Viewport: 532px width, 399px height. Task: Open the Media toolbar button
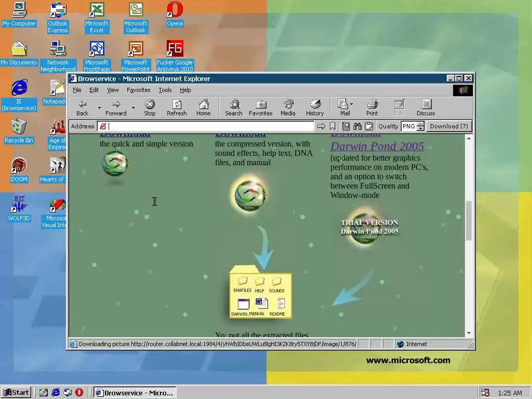coord(288,108)
